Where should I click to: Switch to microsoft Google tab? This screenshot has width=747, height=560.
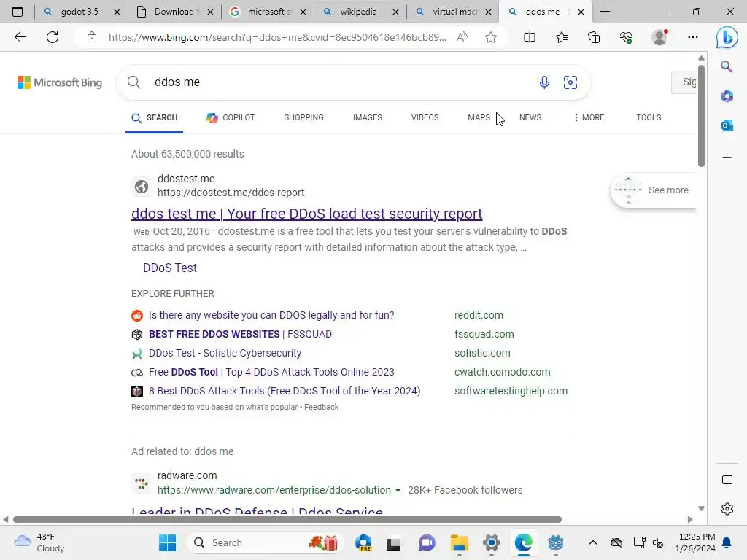[266, 12]
